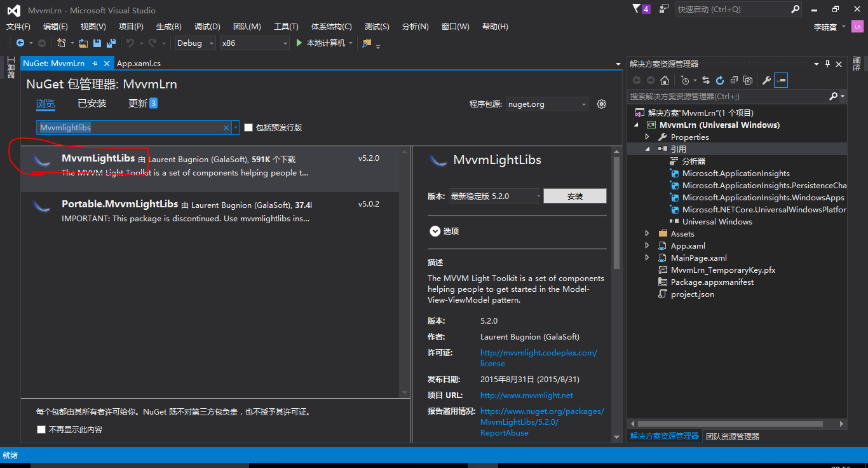Image resolution: width=868 pixels, height=468 pixels.
Task: Switch to the Installed packages tab
Action: [x=92, y=104]
